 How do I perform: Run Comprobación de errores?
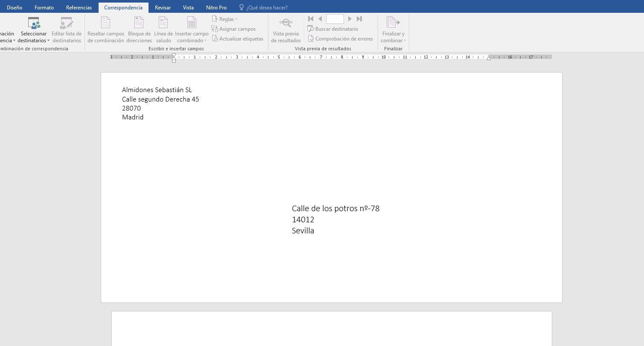click(340, 39)
